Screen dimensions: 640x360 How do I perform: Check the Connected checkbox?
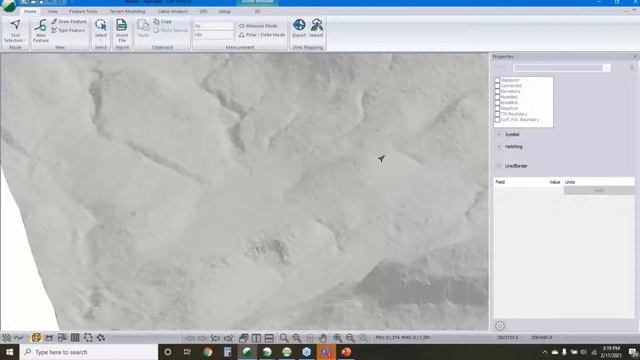497,86
